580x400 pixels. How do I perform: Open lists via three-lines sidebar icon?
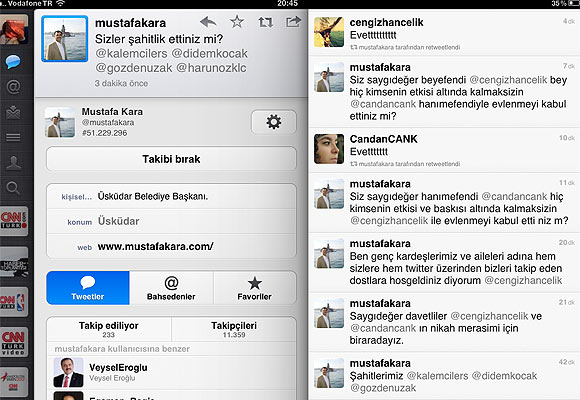(x=13, y=137)
